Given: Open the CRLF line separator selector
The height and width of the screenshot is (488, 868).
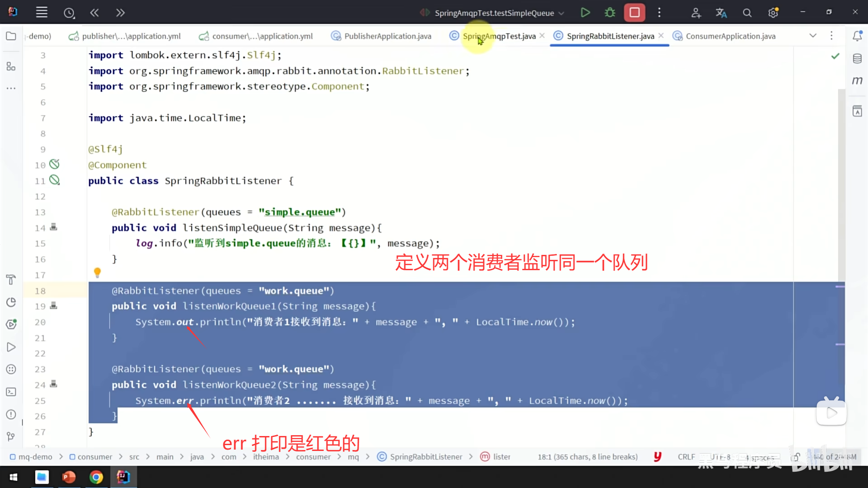Looking at the screenshot, I should point(686,457).
